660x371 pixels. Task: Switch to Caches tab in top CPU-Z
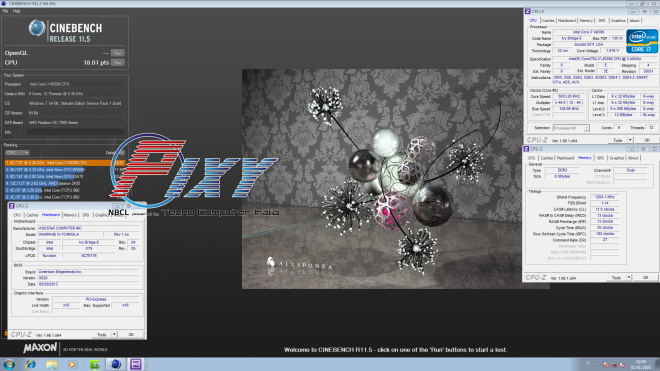click(x=548, y=21)
